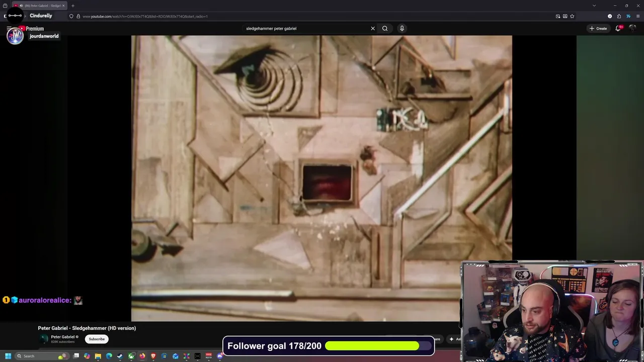This screenshot has height=362, width=644.
Task: Click the Create button
Action: [598, 29]
